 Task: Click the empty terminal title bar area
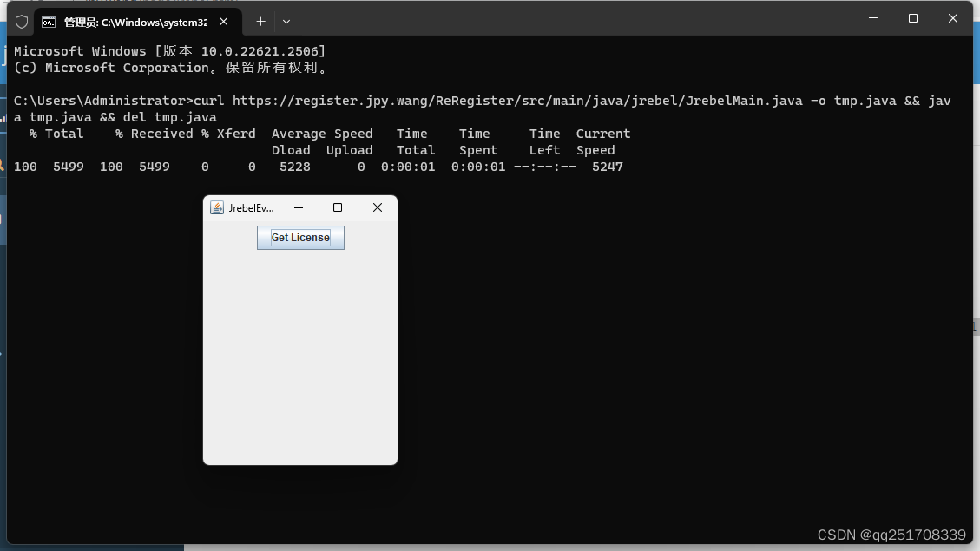(564, 19)
